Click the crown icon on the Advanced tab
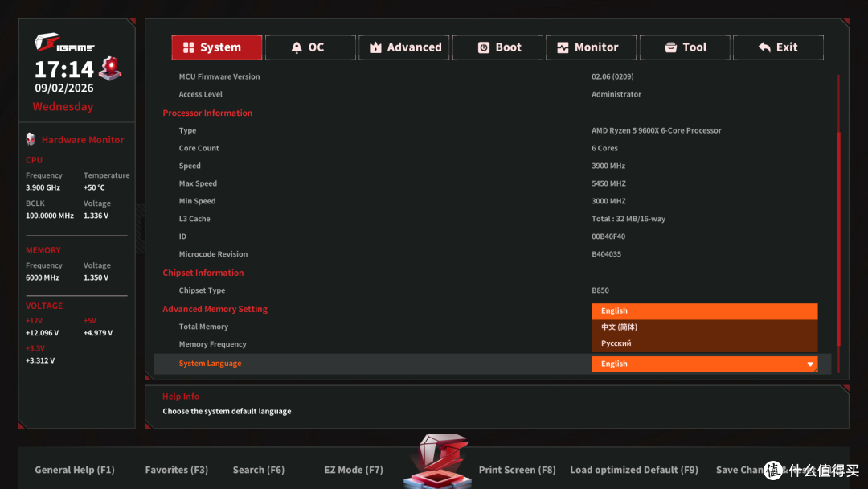The image size is (868, 489). tap(375, 47)
